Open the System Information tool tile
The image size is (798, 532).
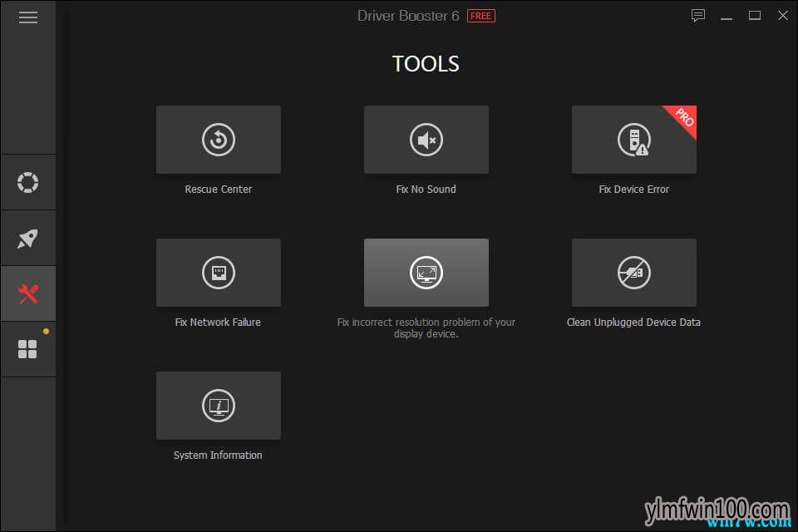pos(219,406)
